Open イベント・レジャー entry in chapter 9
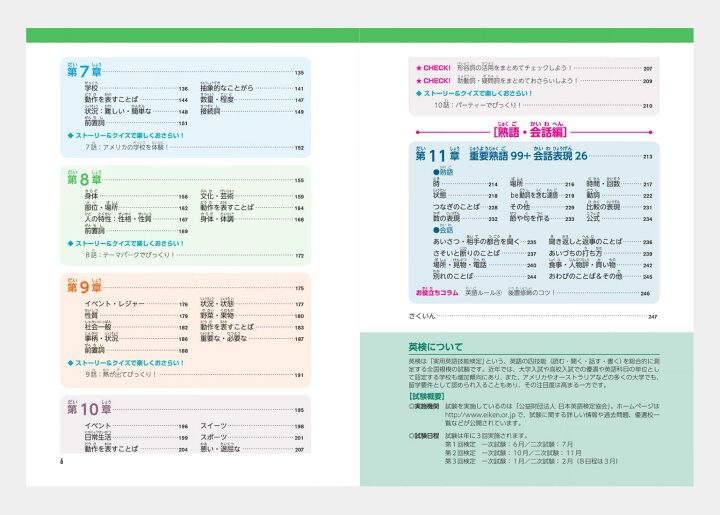Viewport: 720px width, 515px height. point(120,304)
